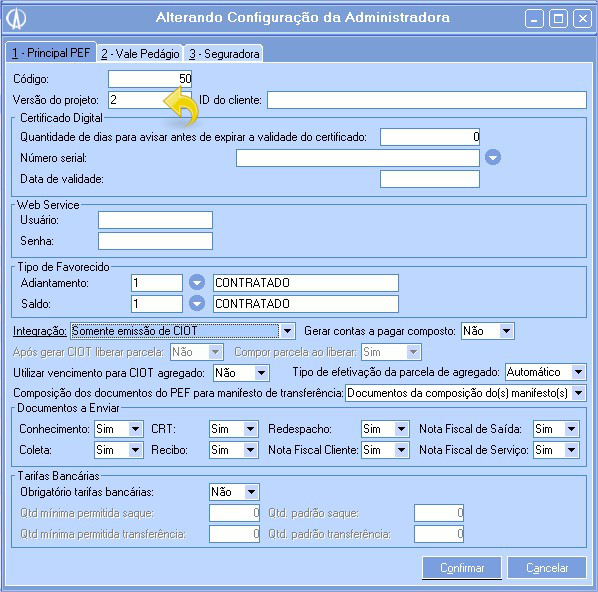The image size is (598, 592).
Task: Expand the Obrigatório tarifas bancárias dropdown
Action: pyautogui.click(x=251, y=492)
